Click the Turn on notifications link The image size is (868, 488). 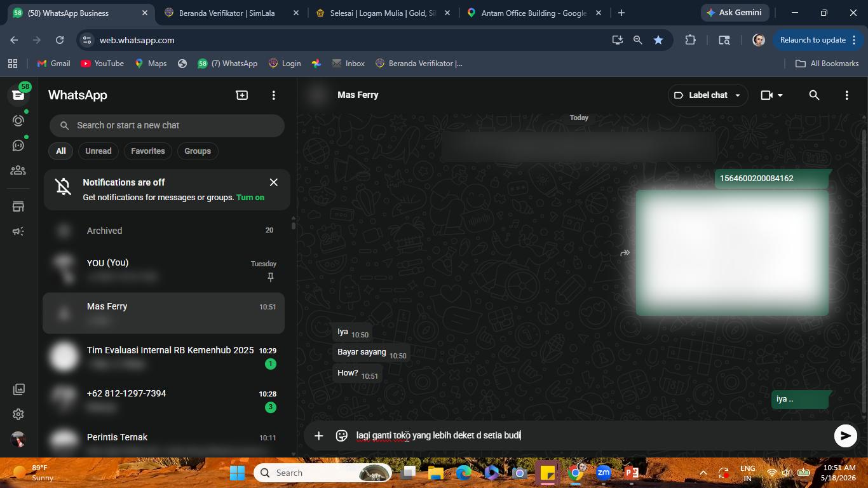pyautogui.click(x=250, y=198)
